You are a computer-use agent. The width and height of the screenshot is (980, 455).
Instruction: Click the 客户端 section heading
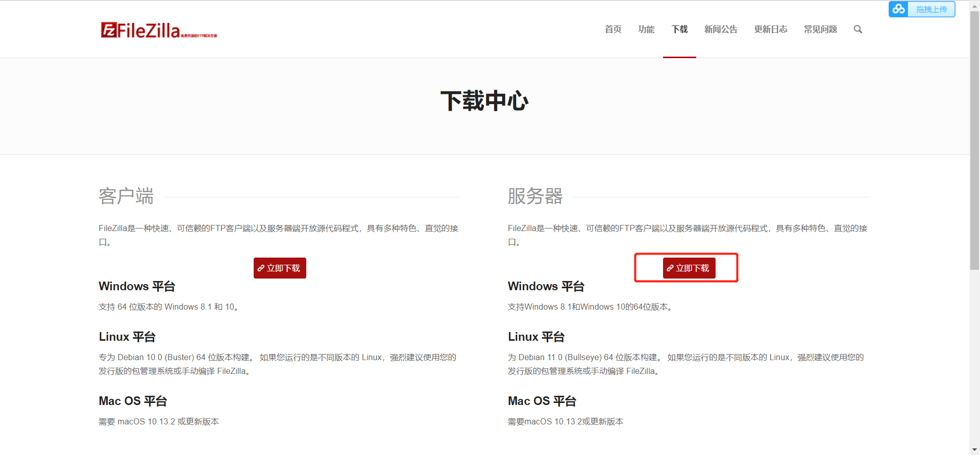tap(126, 196)
